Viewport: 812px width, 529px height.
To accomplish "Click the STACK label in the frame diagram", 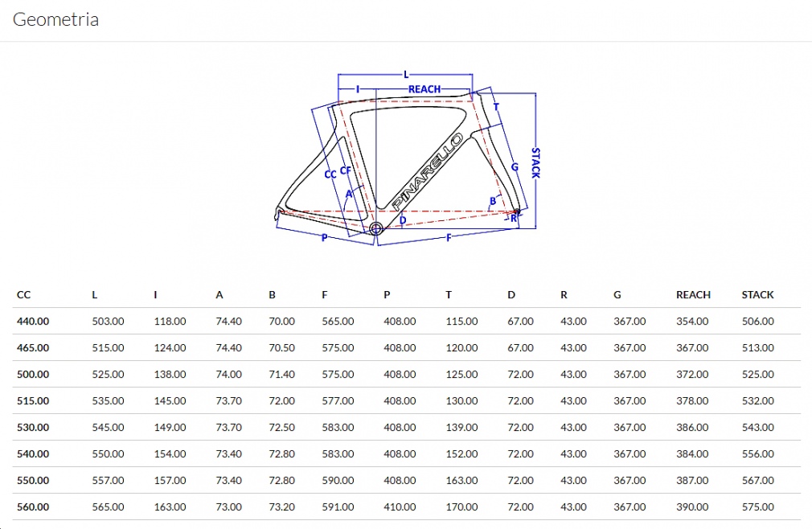I will [535, 162].
